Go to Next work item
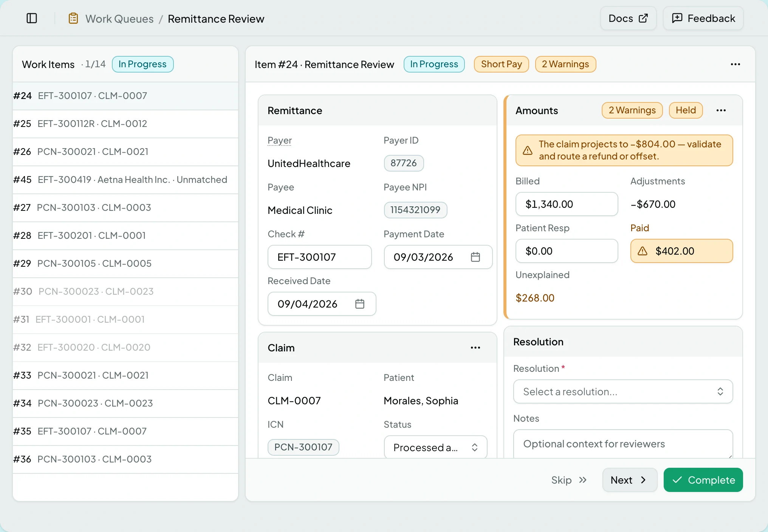 click(x=630, y=480)
